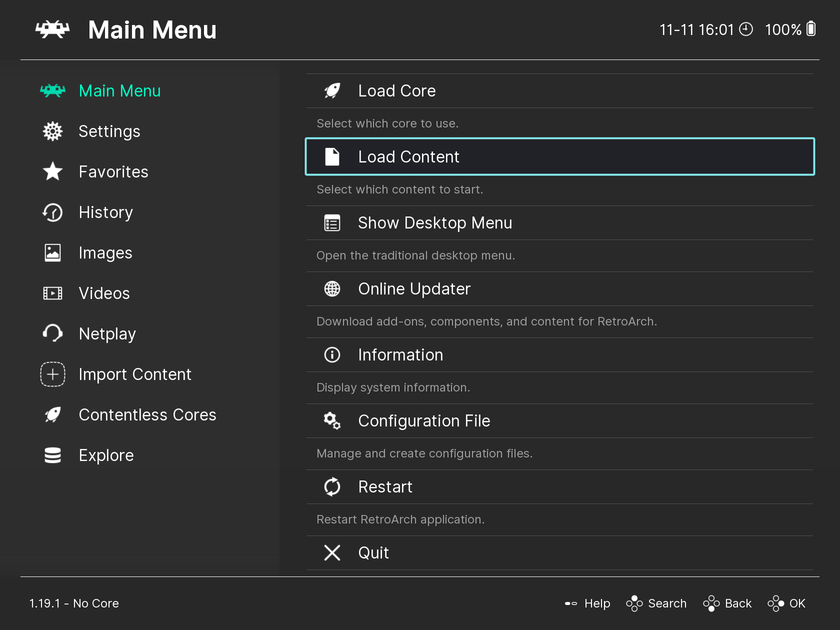
Task: Click the Help select-start button icon
Action: tap(571, 603)
